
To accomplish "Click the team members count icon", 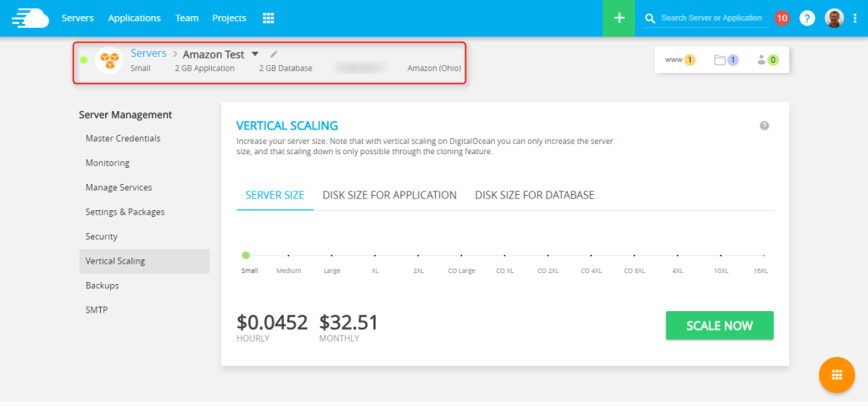I will point(766,60).
